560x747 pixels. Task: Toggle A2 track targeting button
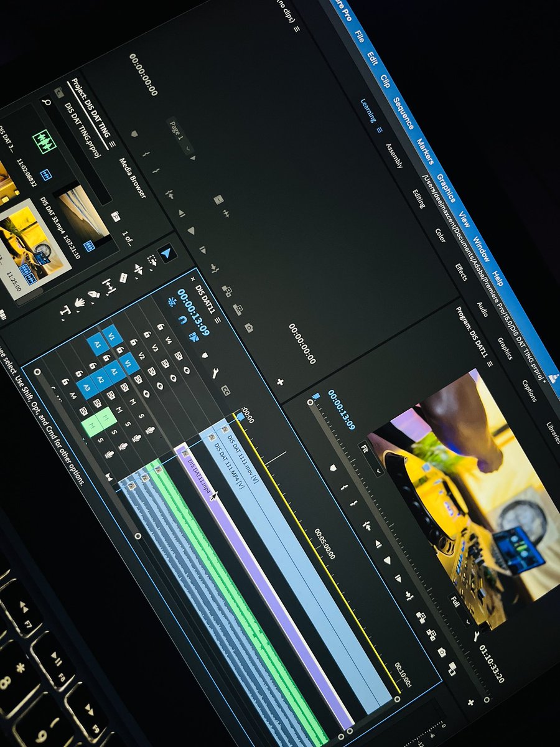(102, 379)
